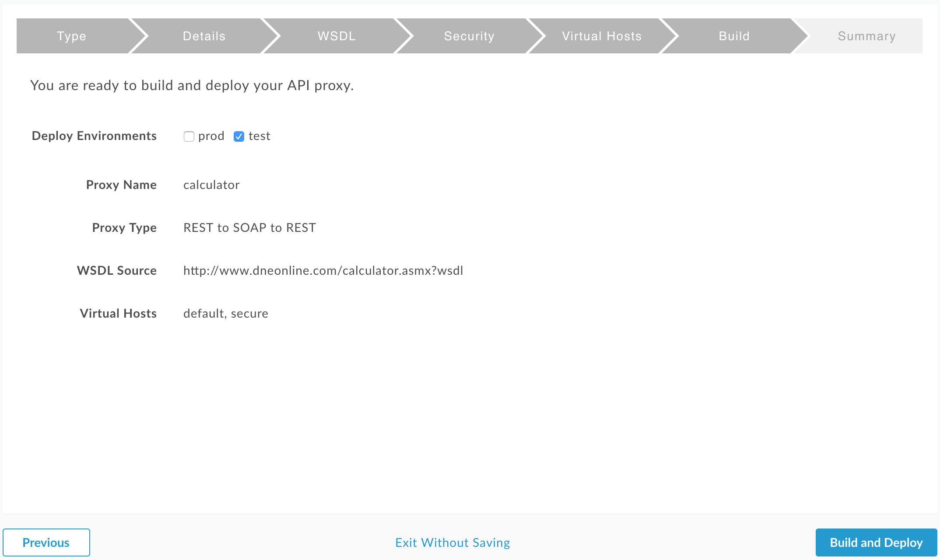Click the Summary step tab
Image resolution: width=940 pixels, height=560 pixels.
click(866, 36)
